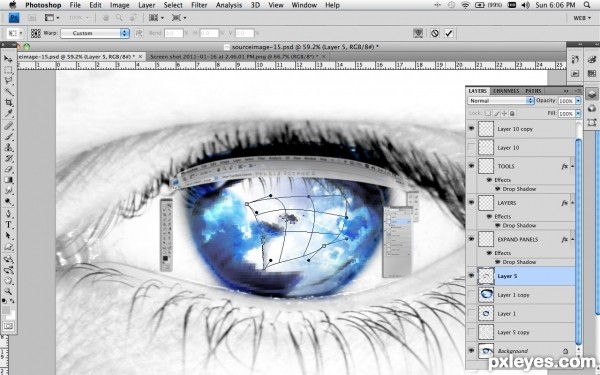Collapse effects on the TOOLS layer
Viewport: 600px width, 375px height.
tap(572, 166)
